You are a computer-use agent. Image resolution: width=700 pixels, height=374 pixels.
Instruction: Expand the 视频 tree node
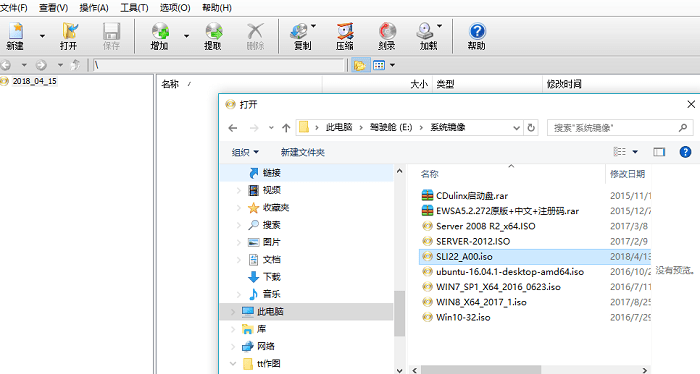pyautogui.click(x=239, y=190)
